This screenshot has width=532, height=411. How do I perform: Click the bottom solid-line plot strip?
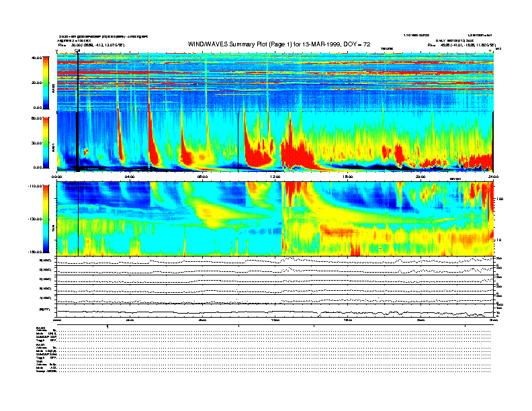pyautogui.click(x=275, y=311)
